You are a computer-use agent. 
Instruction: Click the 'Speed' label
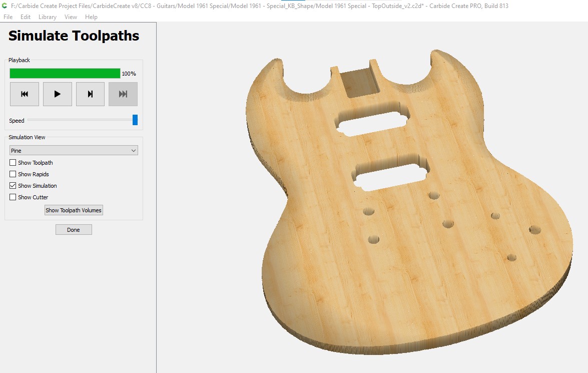(17, 121)
